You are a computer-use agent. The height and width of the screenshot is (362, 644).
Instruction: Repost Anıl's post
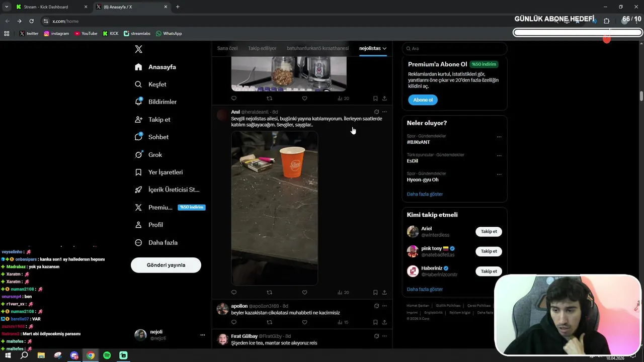tap(269, 292)
